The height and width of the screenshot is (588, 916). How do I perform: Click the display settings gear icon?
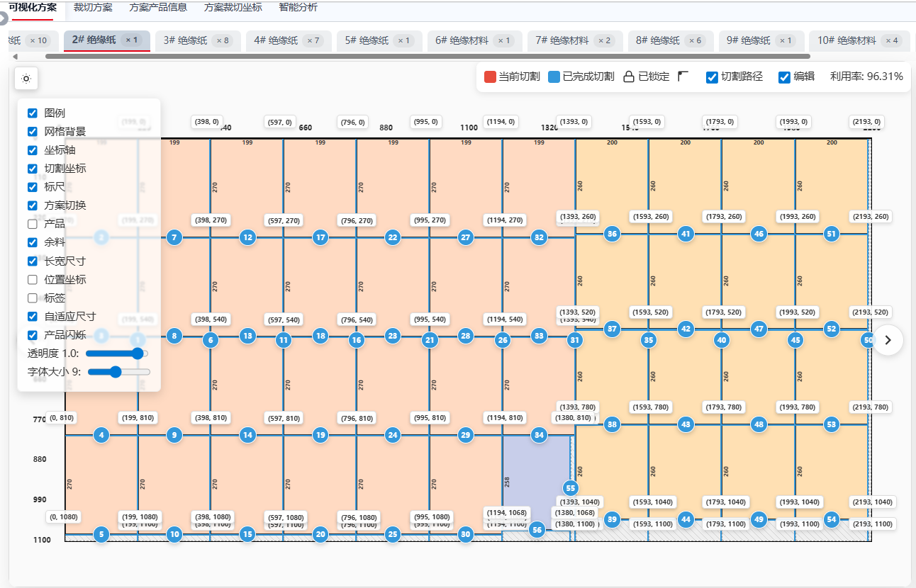coord(26,79)
